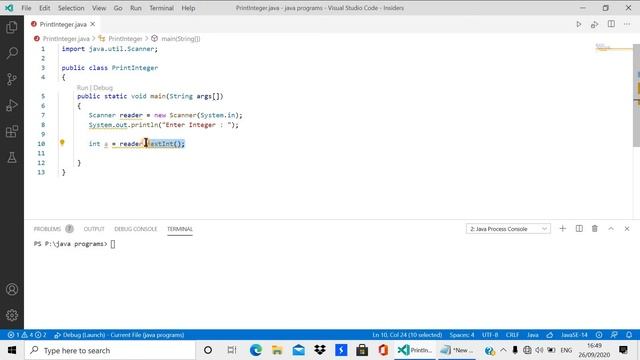
Task: Select the Terminal panel tab
Action: tap(180, 229)
